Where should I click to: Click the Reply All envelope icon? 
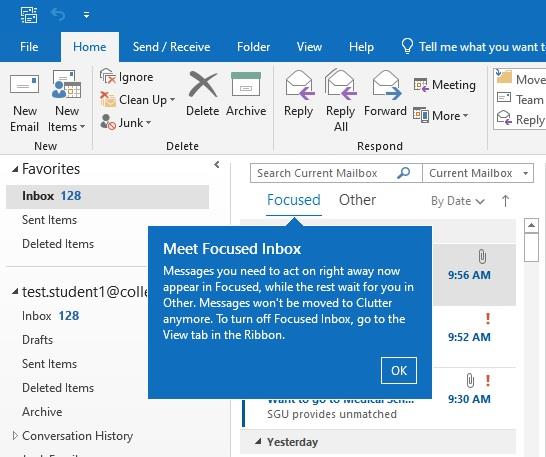tap(341, 84)
